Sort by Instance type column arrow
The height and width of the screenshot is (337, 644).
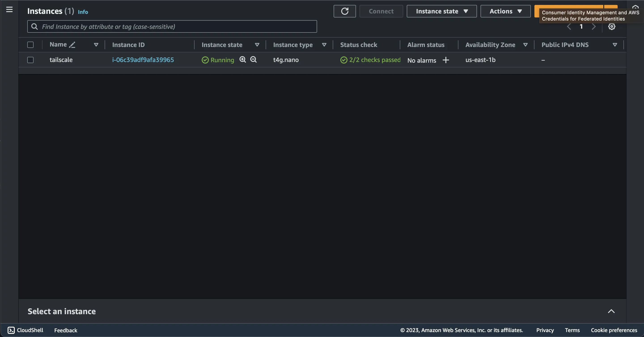324,45
